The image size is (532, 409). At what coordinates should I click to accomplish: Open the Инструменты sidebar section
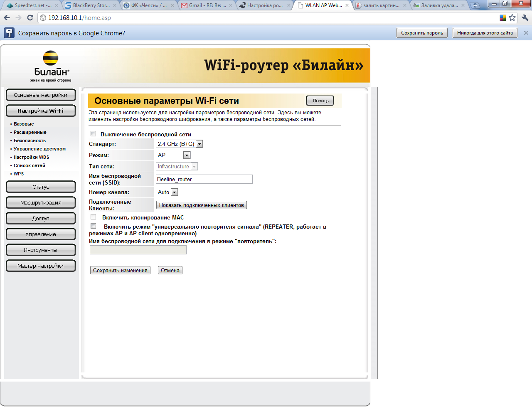pos(41,250)
